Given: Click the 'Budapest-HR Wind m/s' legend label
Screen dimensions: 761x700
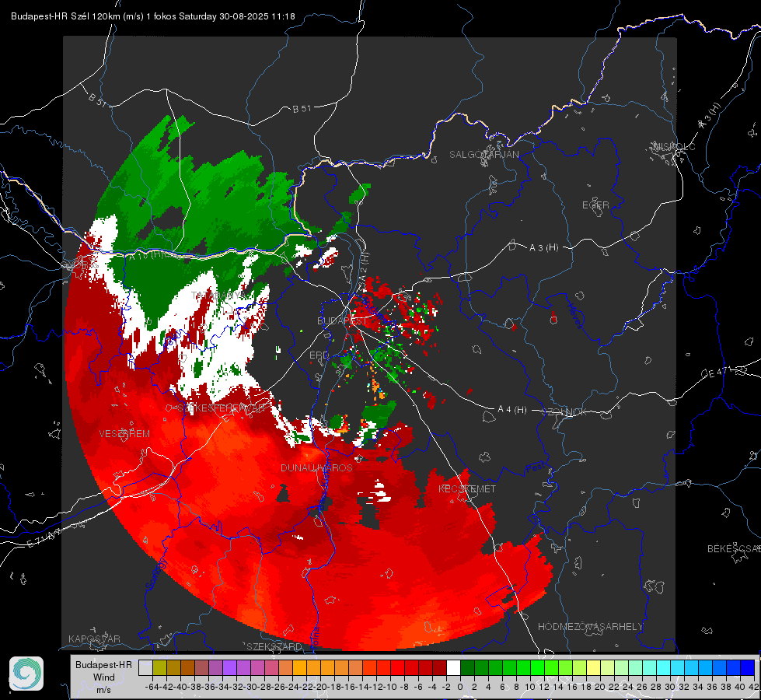Looking at the screenshot, I should point(104,677).
